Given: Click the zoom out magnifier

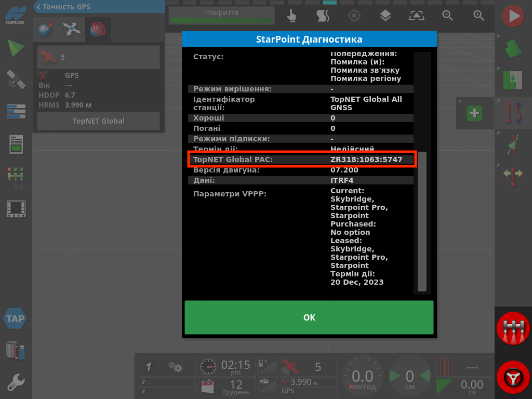Looking at the screenshot, I should pyautogui.click(x=447, y=16).
